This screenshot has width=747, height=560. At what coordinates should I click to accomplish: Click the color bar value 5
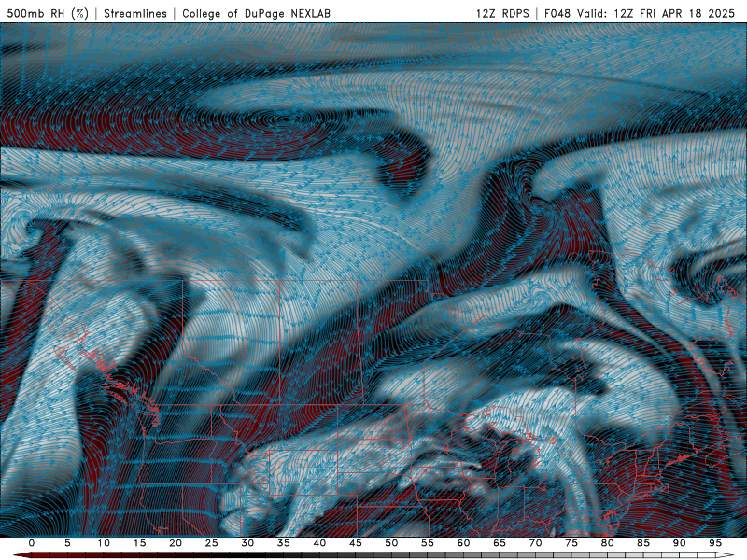point(67,543)
